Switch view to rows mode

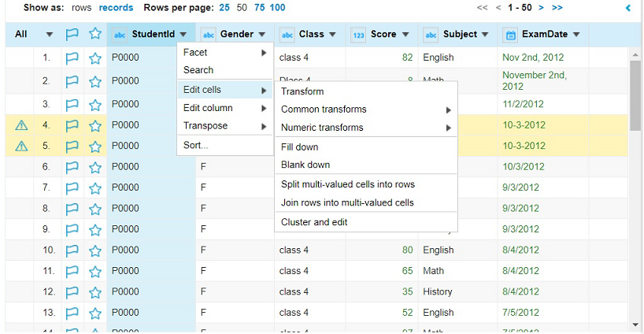tap(81, 7)
